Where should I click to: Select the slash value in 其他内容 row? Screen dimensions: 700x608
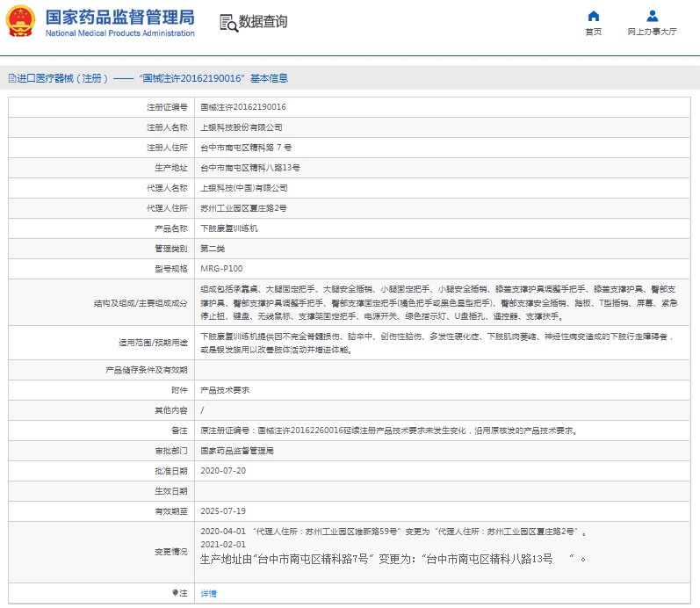click(202, 410)
